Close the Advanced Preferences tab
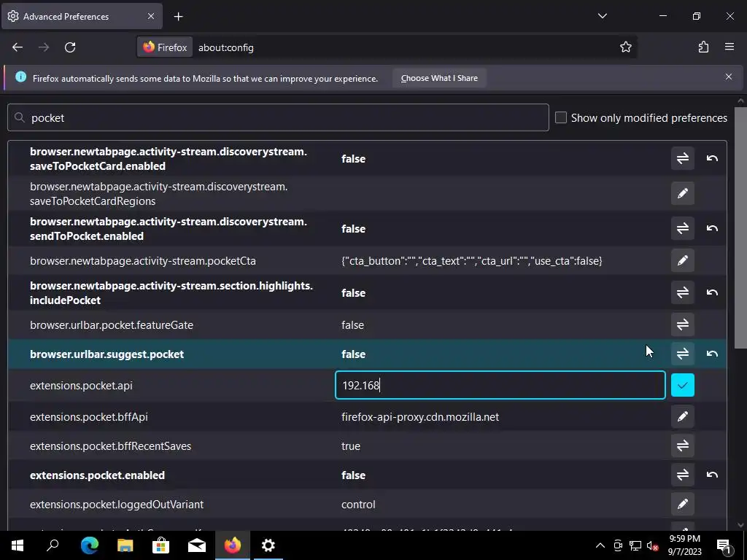The width and height of the screenshot is (747, 560). coord(150,16)
